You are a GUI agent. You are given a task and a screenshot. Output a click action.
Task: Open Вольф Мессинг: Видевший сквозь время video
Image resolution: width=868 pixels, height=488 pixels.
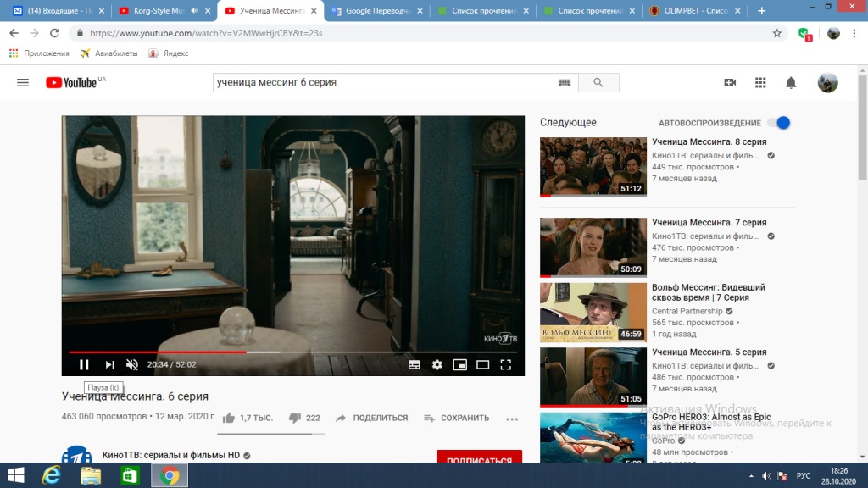click(709, 292)
